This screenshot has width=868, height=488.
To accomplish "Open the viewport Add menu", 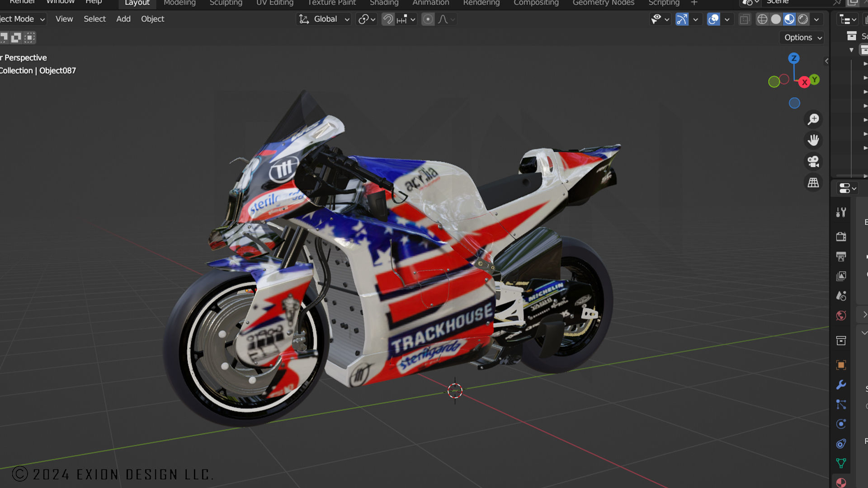I will click(123, 19).
